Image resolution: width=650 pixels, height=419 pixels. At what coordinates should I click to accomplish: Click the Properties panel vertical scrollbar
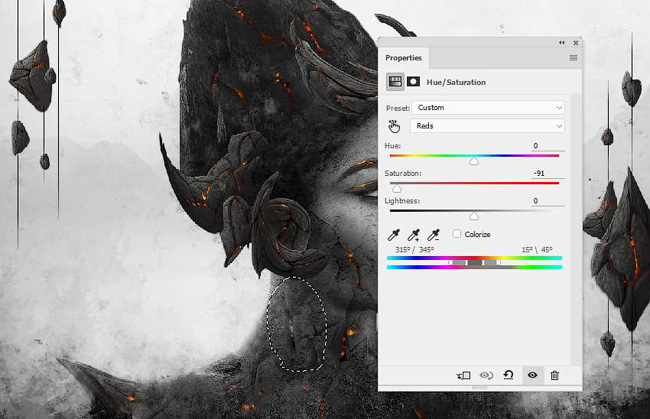[x=576, y=230]
